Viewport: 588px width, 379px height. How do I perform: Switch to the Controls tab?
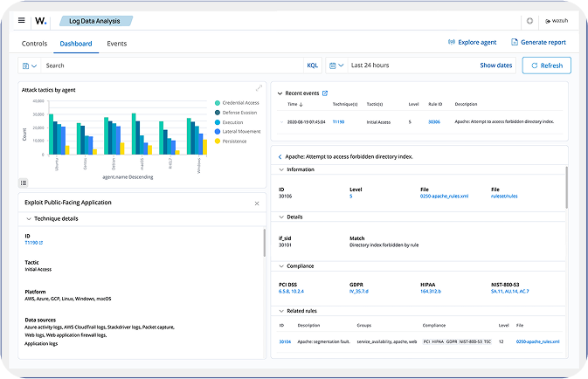tap(34, 43)
